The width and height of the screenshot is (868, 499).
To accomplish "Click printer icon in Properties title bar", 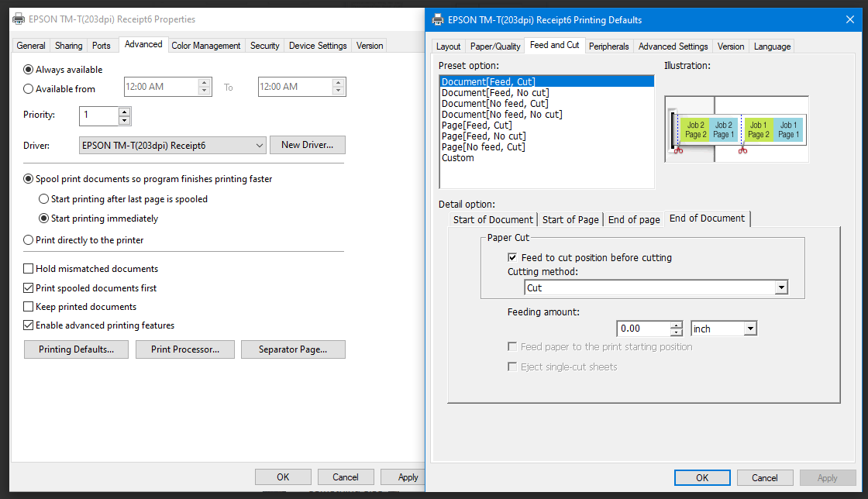I will 19,19.
